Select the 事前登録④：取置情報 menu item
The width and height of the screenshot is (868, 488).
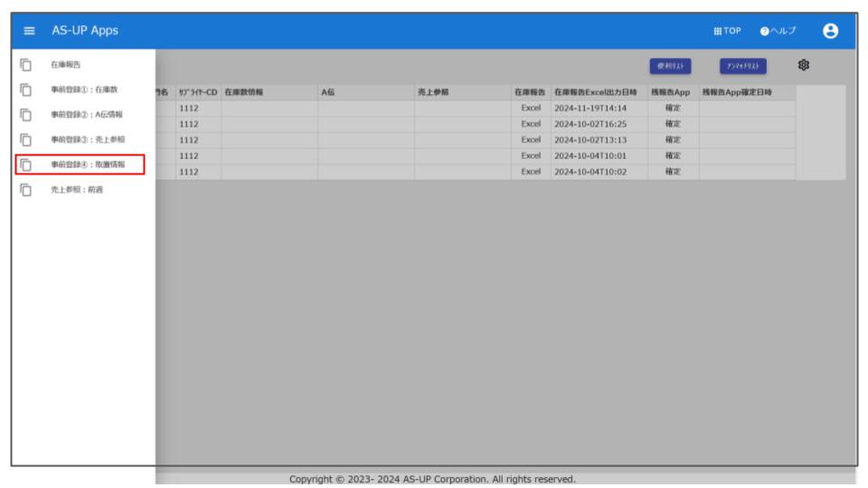click(x=88, y=164)
